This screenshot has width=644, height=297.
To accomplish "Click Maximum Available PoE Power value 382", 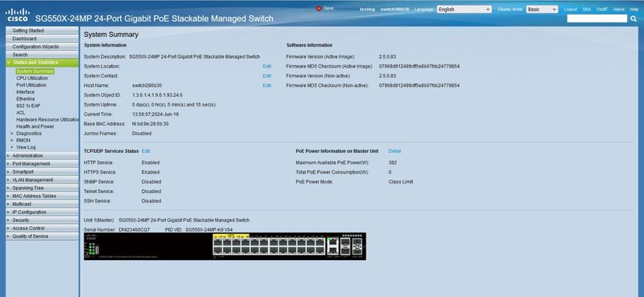I will tap(392, 163).
